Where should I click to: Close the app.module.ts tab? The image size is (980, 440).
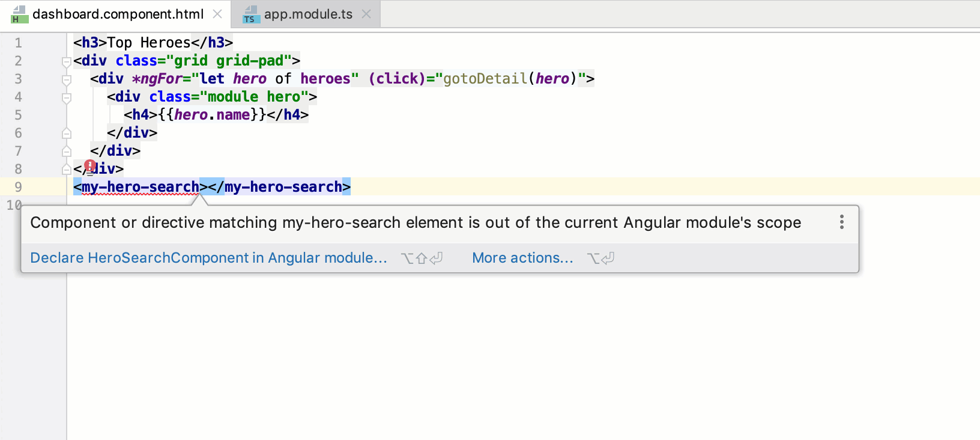tap(366, 14)
